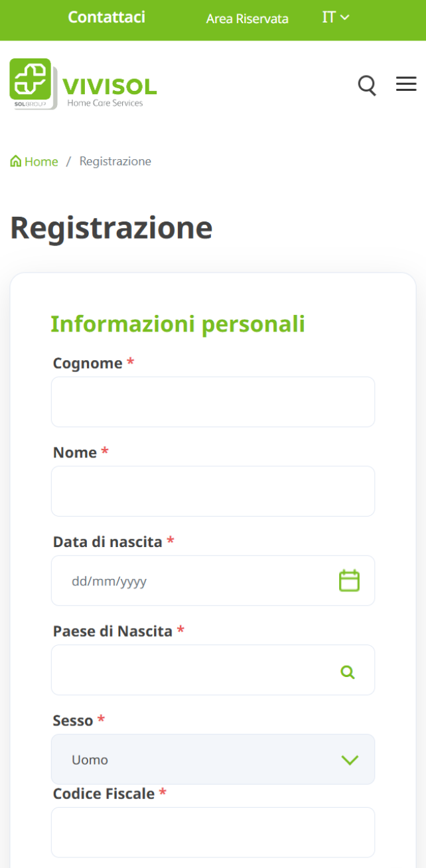
Task: Navigate to Home via the breadcrumb link
Action: [42, 161]
